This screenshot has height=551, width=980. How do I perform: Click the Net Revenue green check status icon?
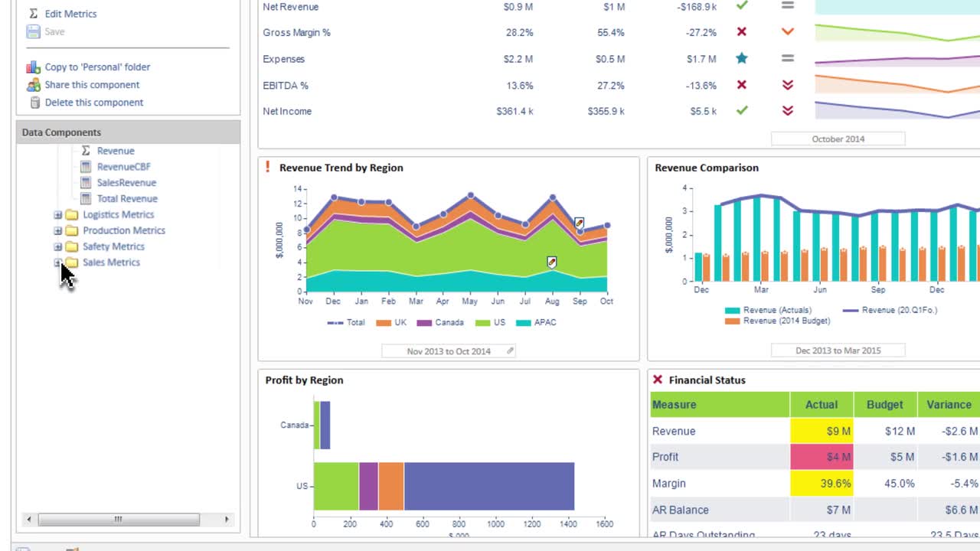[741, 6]
